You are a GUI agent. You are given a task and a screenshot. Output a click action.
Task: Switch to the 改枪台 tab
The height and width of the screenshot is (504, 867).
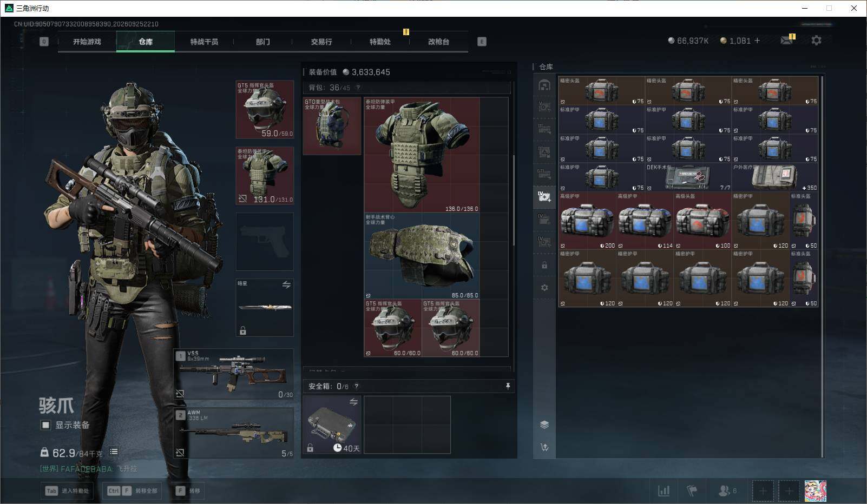438,42
